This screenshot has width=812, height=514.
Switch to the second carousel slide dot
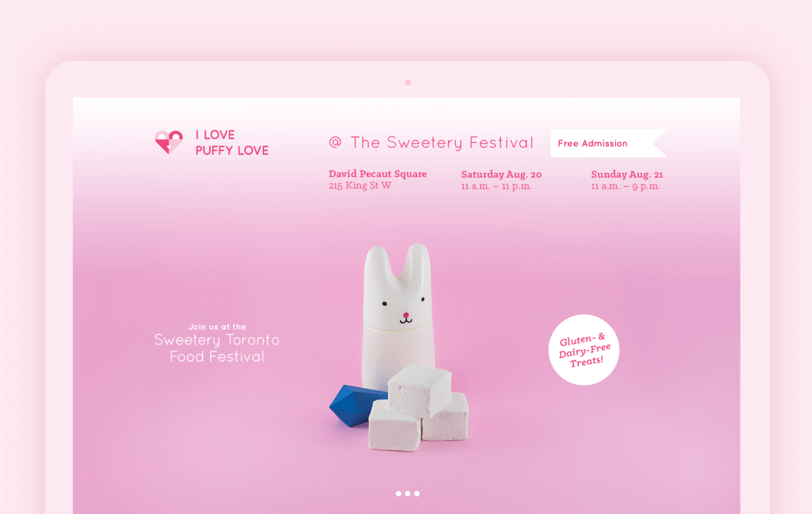coord(408,493)
